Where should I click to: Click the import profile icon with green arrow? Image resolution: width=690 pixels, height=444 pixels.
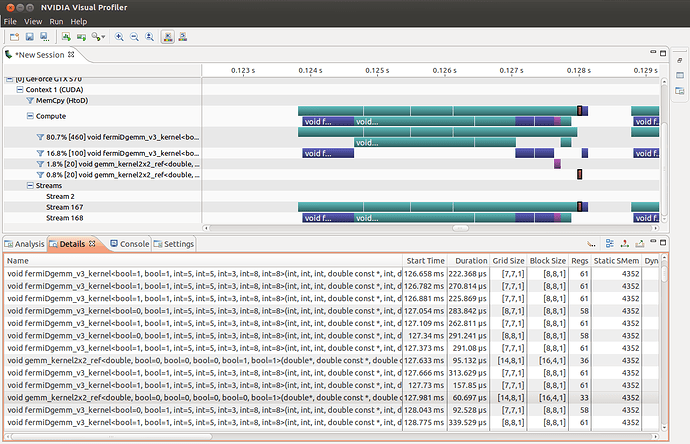pyautogui.click(x=66, y=37)
